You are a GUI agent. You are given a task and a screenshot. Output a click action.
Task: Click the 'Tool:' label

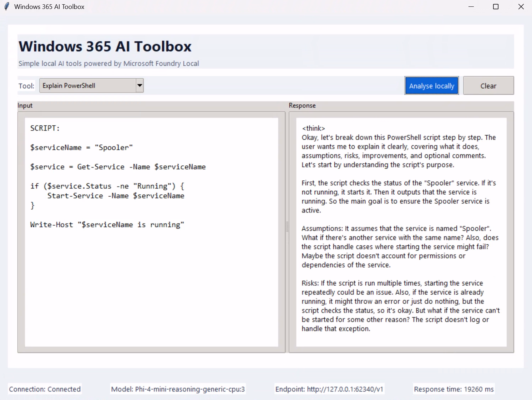pos(26,86)
